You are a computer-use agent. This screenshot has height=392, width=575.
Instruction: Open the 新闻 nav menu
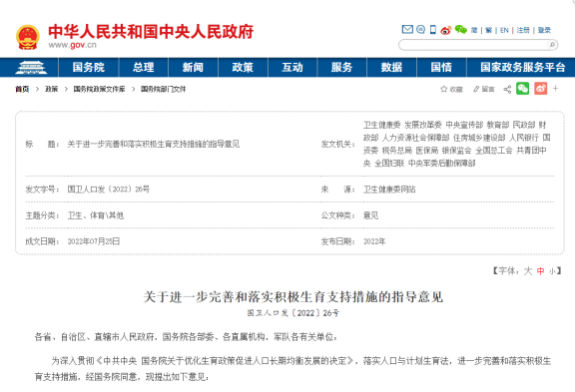point(193,68)
